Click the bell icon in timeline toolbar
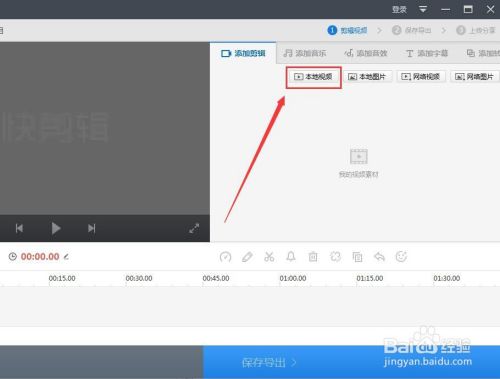This screenshot has height=379, width=500. tap(291, 257)
